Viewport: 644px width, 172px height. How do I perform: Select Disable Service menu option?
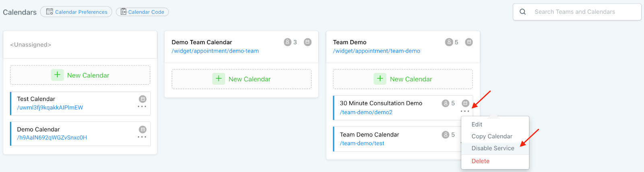point(493,148)
